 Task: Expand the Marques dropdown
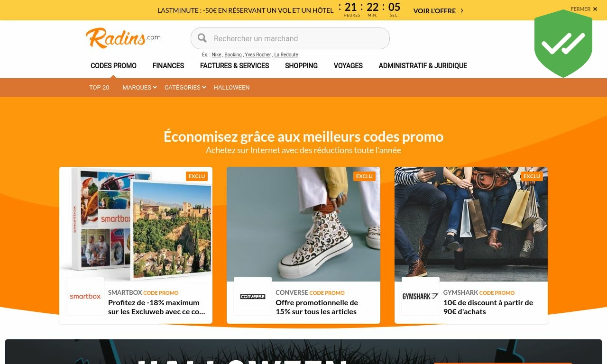139,87
